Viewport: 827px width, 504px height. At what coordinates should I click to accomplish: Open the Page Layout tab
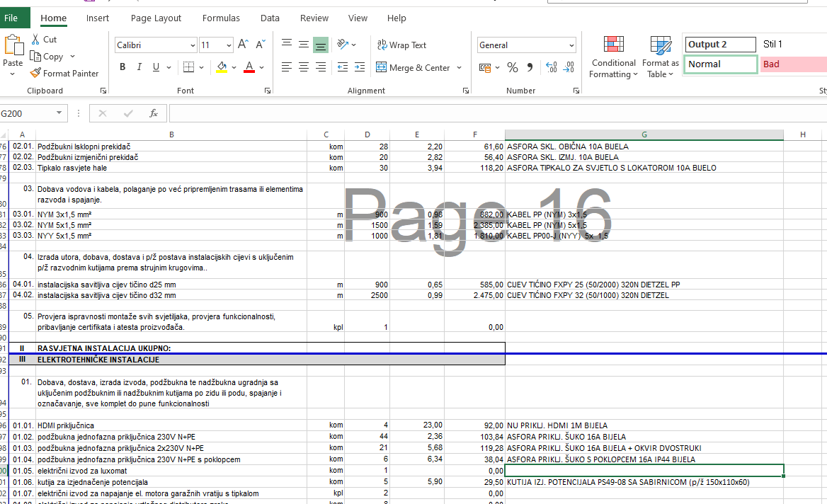point(156,18)
